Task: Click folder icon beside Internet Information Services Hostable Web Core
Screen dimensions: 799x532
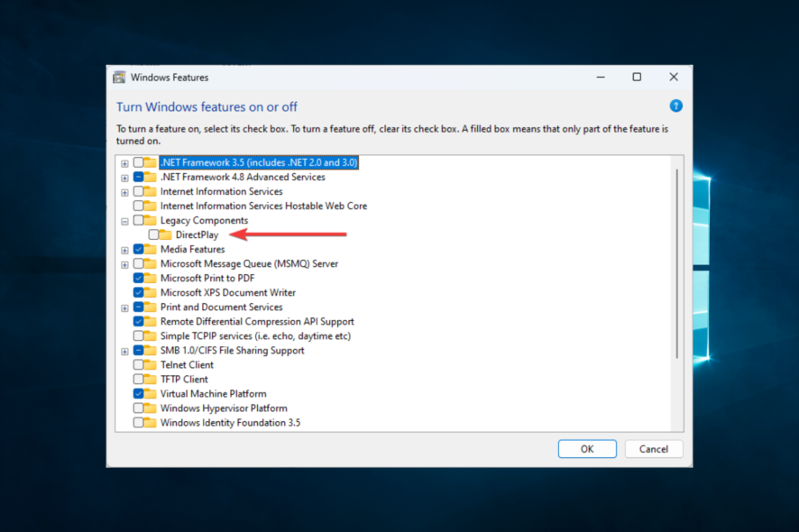Action: tap(150, 206)
